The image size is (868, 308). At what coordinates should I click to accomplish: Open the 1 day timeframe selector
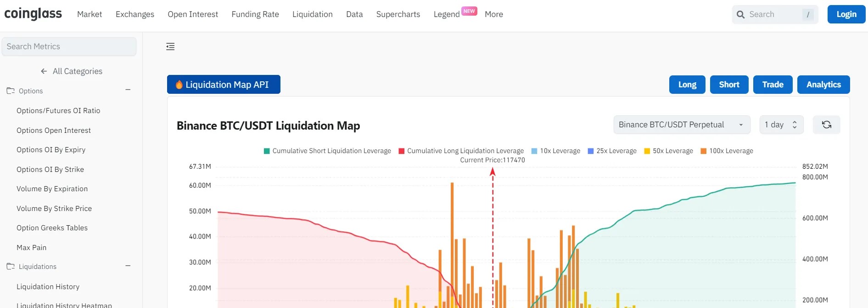[781, 125]
